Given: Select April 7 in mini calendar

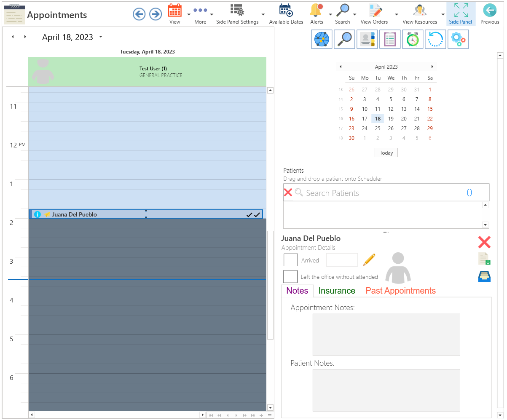Looking at the screenshot, I should pos(417,99).
